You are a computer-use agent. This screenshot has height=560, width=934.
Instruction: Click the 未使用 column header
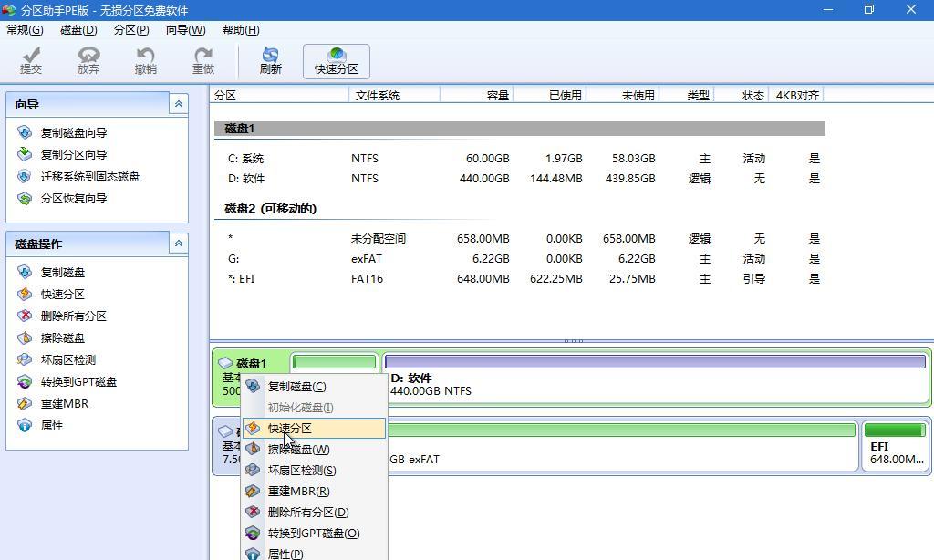click(x=624, y=96)
